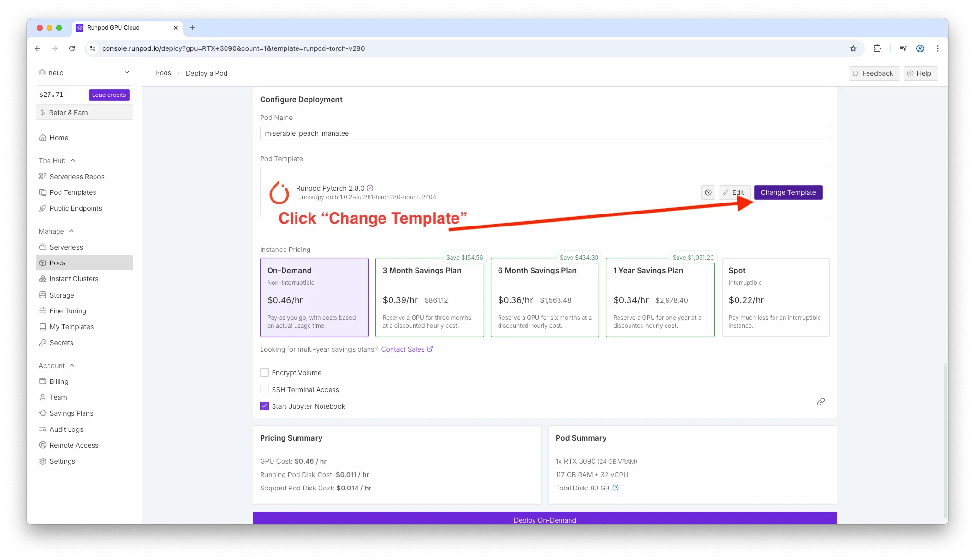Viewport: 975px width, 560px height.
Task: Click the Change Template button
Action: click(788, 192)
